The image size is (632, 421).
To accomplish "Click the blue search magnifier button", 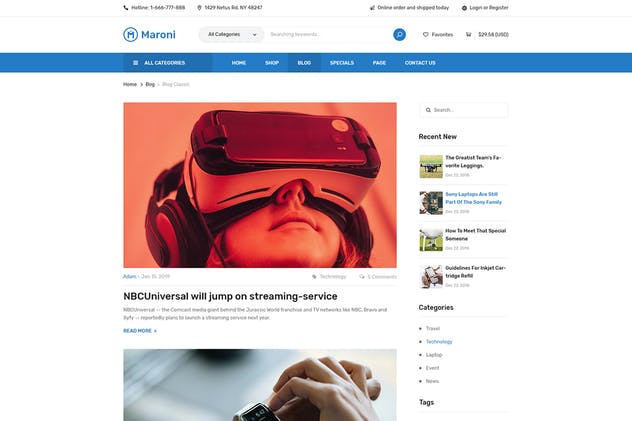I will click(x=399, y=34).
